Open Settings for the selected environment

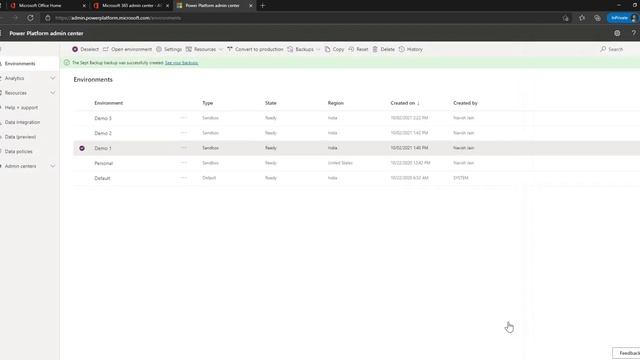[169, 49]
